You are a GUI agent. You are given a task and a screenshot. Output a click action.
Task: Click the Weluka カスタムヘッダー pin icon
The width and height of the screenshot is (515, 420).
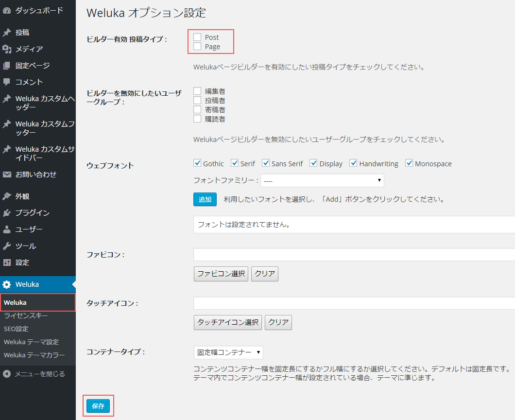click(7, 99)
